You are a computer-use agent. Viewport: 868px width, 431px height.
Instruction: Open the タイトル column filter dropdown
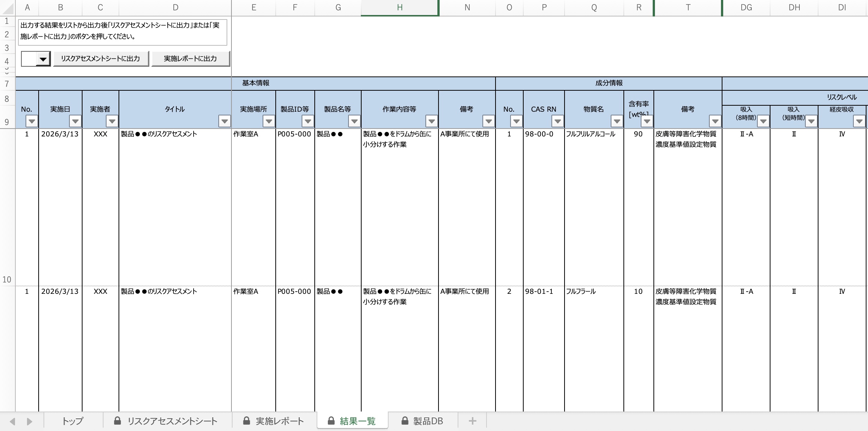pyautogui.click(x=224, y=121)
